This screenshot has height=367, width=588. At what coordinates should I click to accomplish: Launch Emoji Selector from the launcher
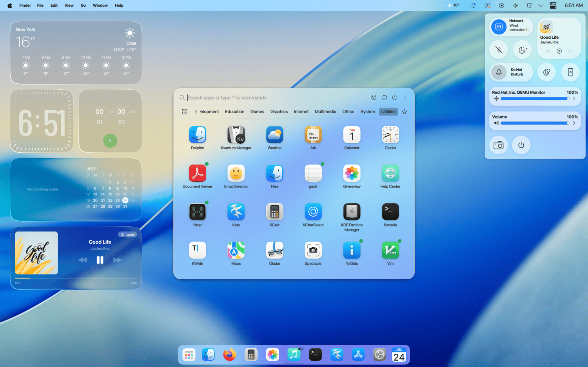pyautogui.click(x=236, y=174)
